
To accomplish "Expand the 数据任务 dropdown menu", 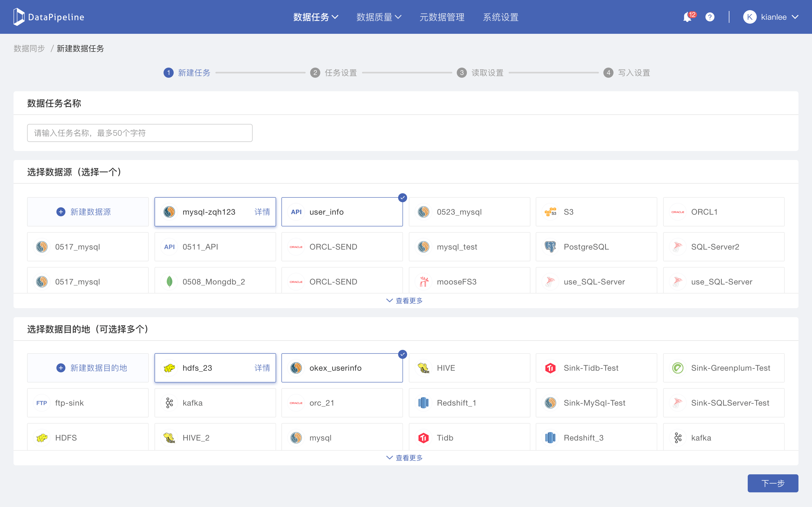I will tap(315, 17).
